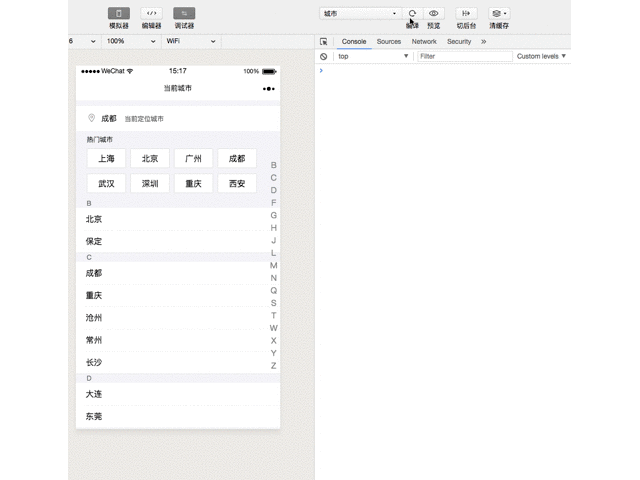Click the location pin icon beside 成都
This screenshot has width=640, height=480.
click(92, 118)
